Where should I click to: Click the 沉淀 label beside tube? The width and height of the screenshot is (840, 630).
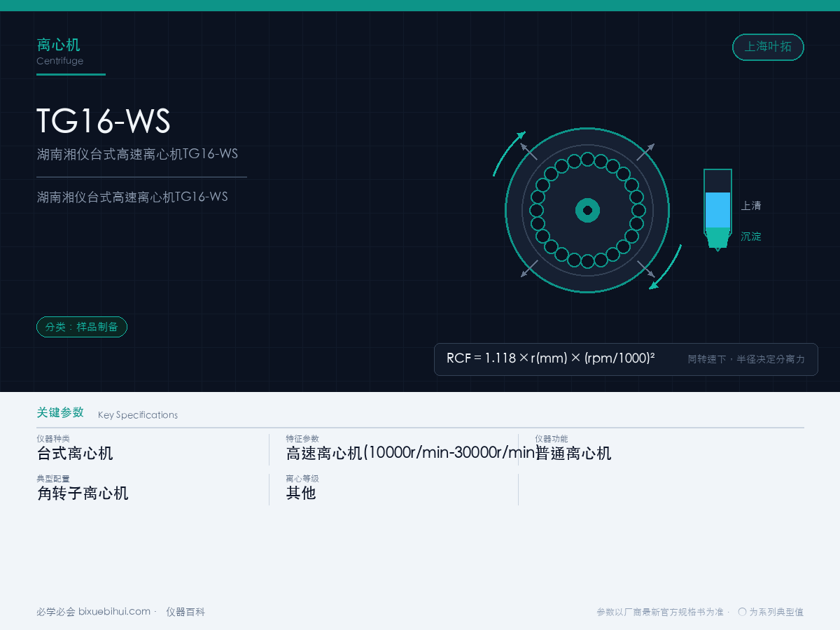click(x=751, y=237)
